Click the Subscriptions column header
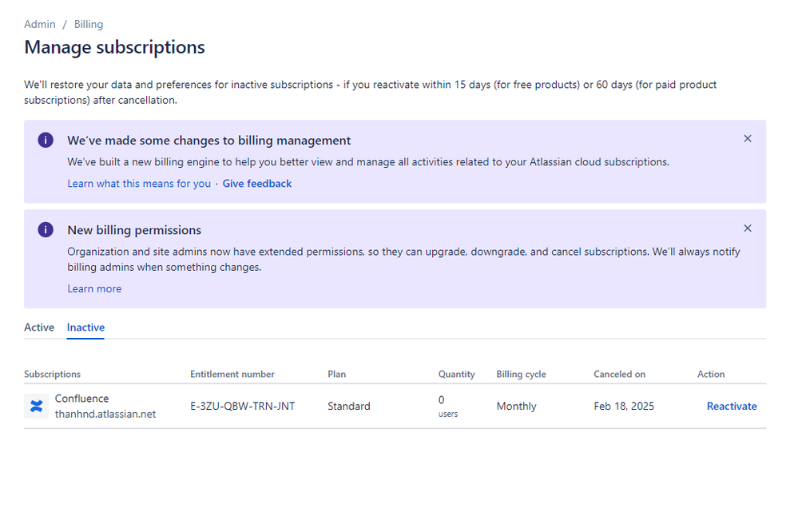Viewport: 798px width, 532px height. click(x=53, y=374)
